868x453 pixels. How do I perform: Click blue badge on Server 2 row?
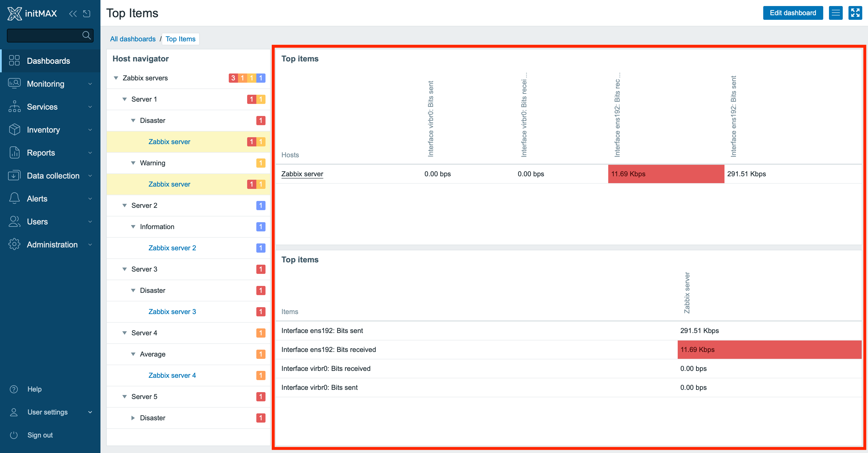click(x=261, y=205)
